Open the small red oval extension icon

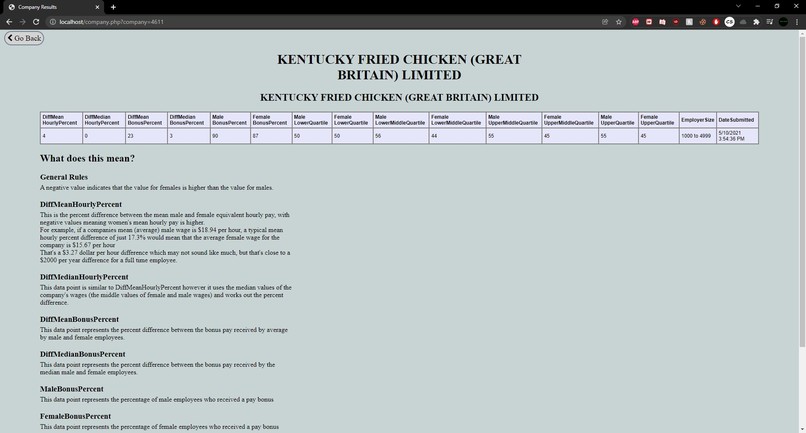tap(675, 22)
